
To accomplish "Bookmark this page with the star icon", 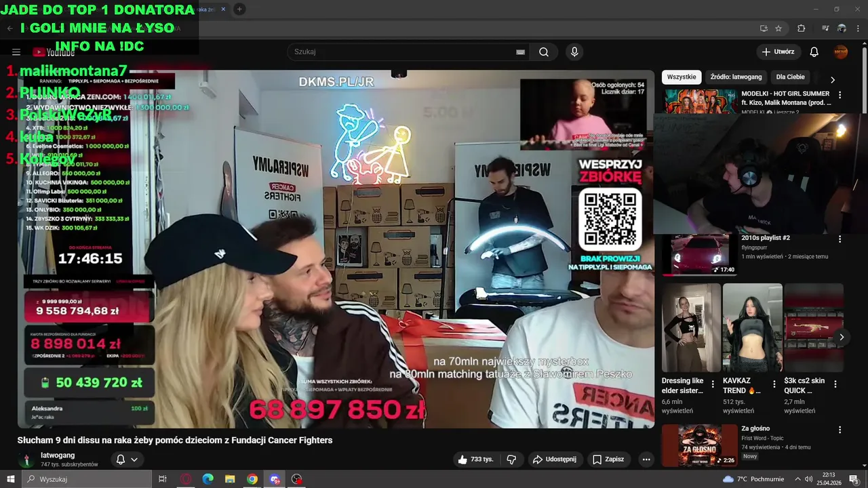I will [x=778, y=28].
